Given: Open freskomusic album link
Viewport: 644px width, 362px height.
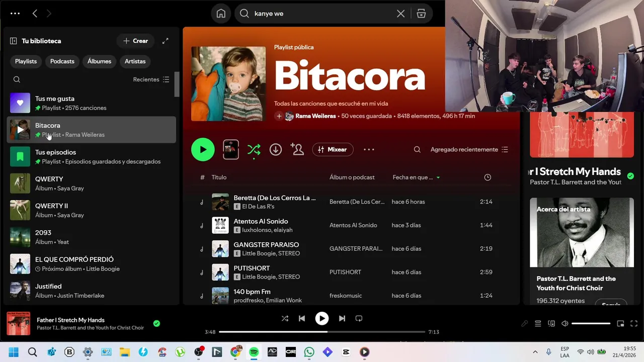Looking at the screenshot, I should tap(346, 296).
